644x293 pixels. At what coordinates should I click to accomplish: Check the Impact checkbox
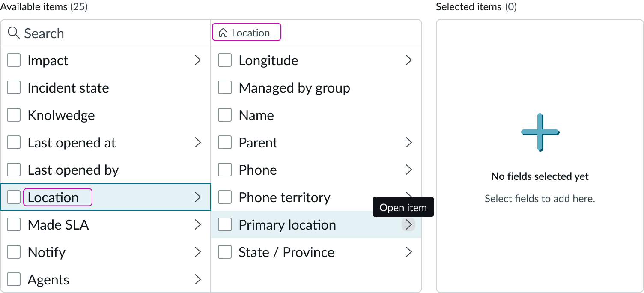[x=14, y=60]
